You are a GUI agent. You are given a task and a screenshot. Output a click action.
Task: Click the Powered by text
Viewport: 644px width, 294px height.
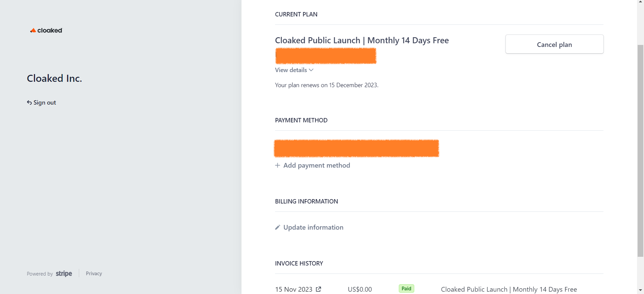[x=40, y=274]
